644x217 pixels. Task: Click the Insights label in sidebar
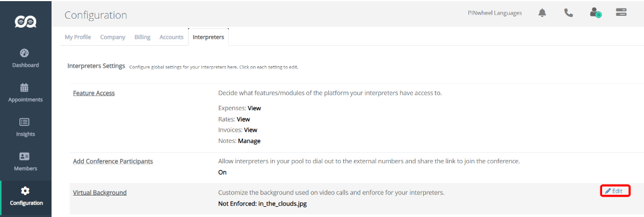point(25,134)
